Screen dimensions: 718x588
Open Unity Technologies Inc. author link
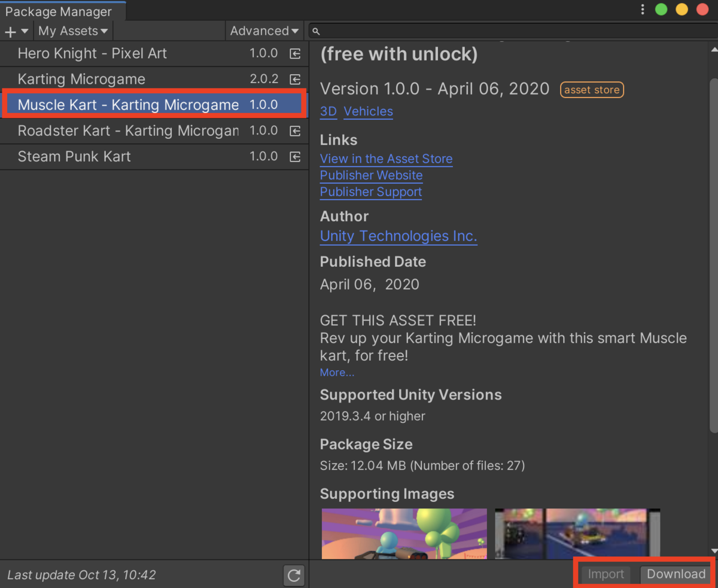tap(398, 236)
